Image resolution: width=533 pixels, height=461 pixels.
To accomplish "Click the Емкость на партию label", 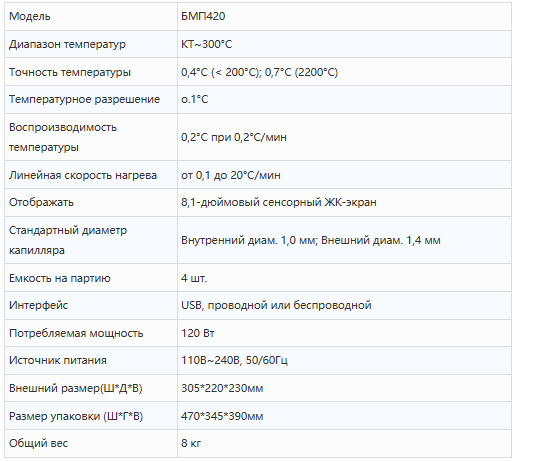I will 60,278.
